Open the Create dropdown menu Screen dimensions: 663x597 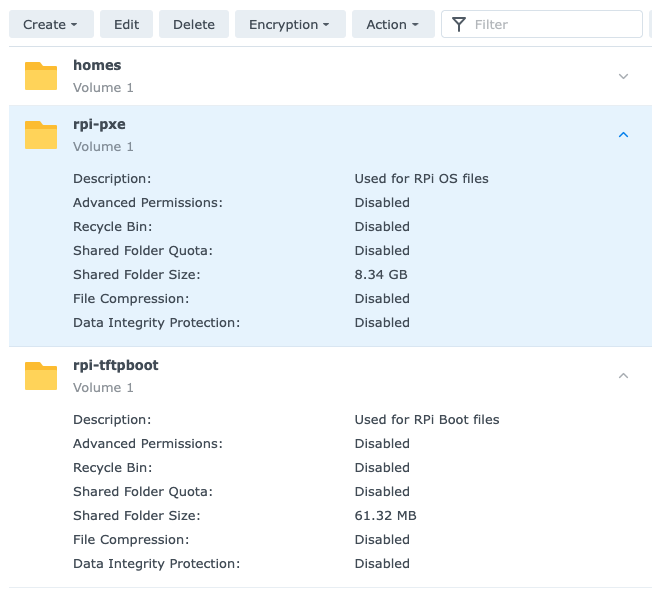coord(51,25)
